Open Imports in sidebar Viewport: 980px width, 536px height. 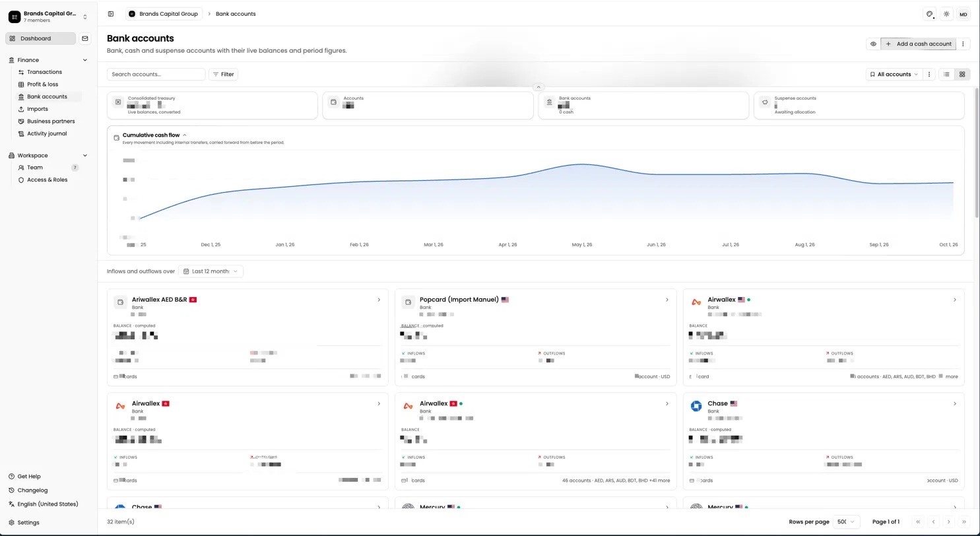37,109
